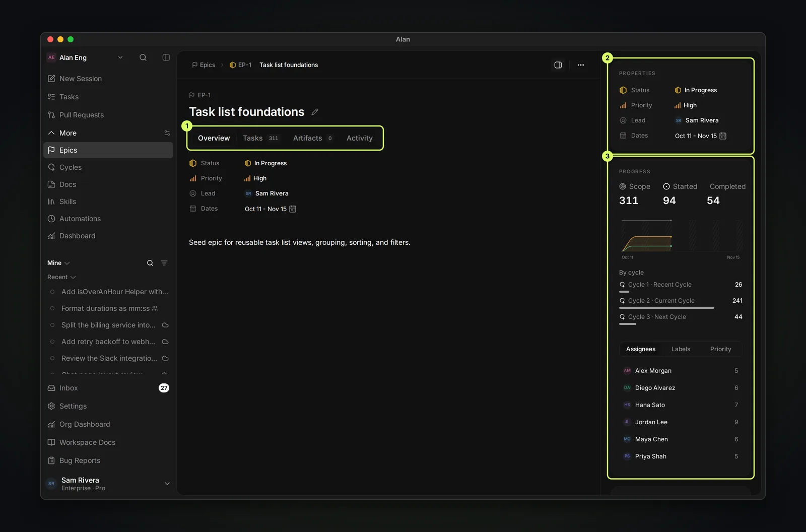Viewport: 806px width, 532px height.
Task: Open the Recent sort dropdown
Action: click(61, 277)
